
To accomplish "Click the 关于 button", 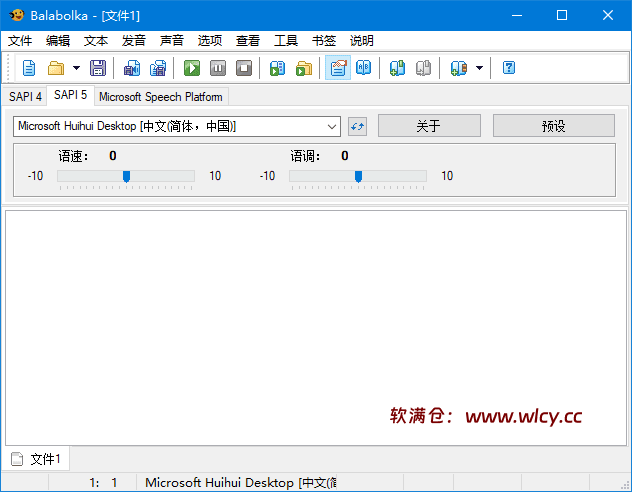I will pos(429,126).
